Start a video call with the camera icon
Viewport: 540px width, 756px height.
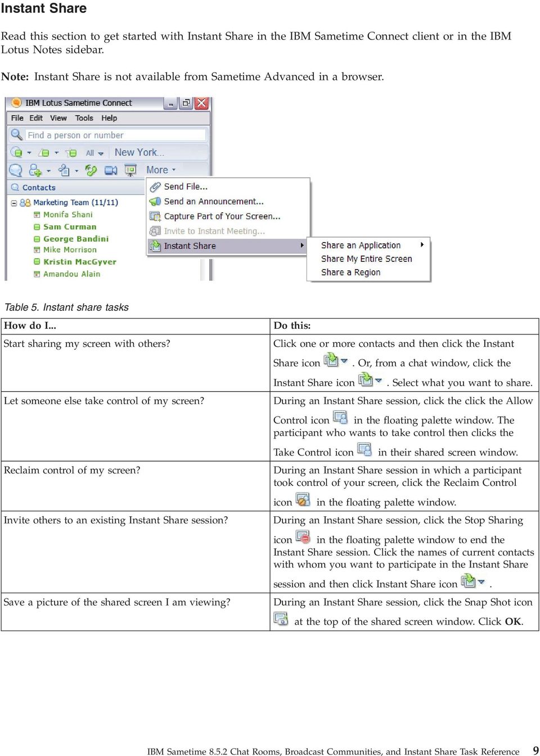click(110, 169)
